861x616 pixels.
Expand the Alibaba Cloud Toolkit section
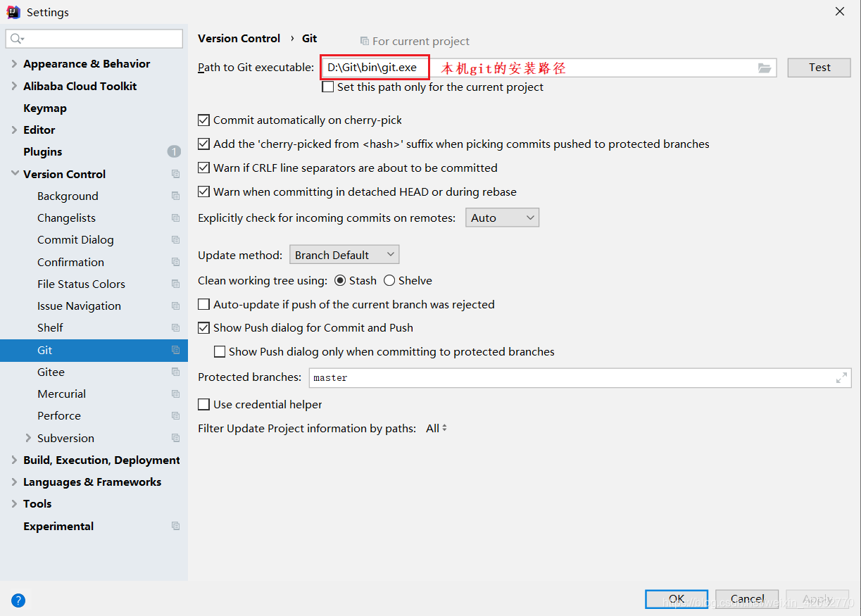[x=15, y=86]
